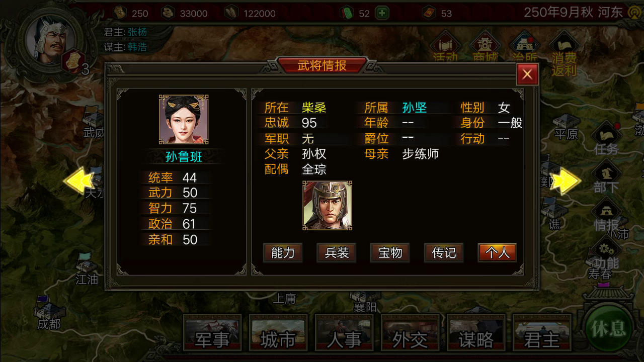Open the 军事 military menu
This screenshot has width=644, height=362.
pos(212,333)
